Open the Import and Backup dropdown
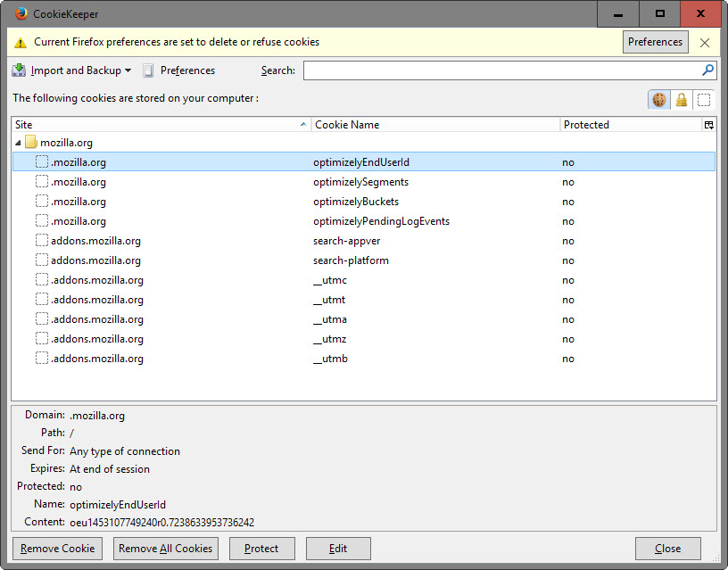Screen dimensions: 728x570 point(81,70)
